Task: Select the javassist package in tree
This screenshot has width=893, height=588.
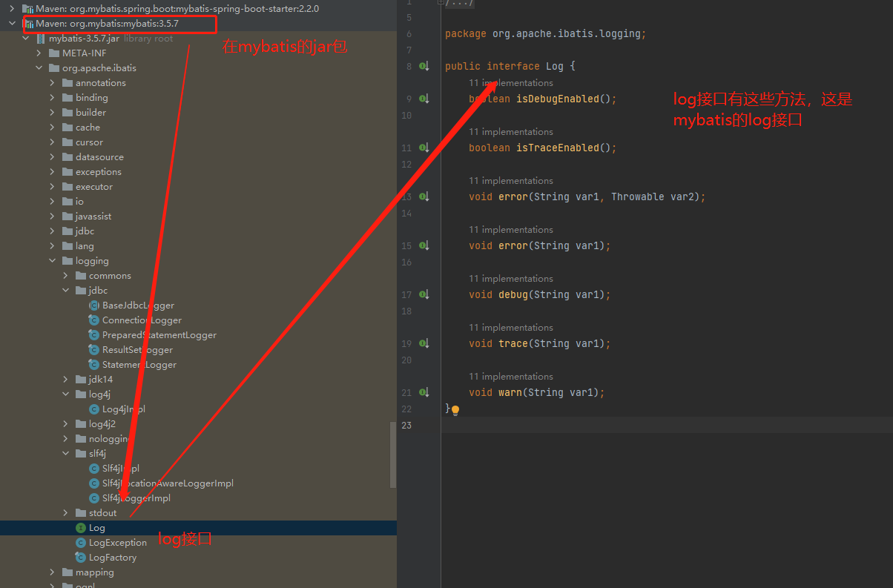Action: point(93,217)
